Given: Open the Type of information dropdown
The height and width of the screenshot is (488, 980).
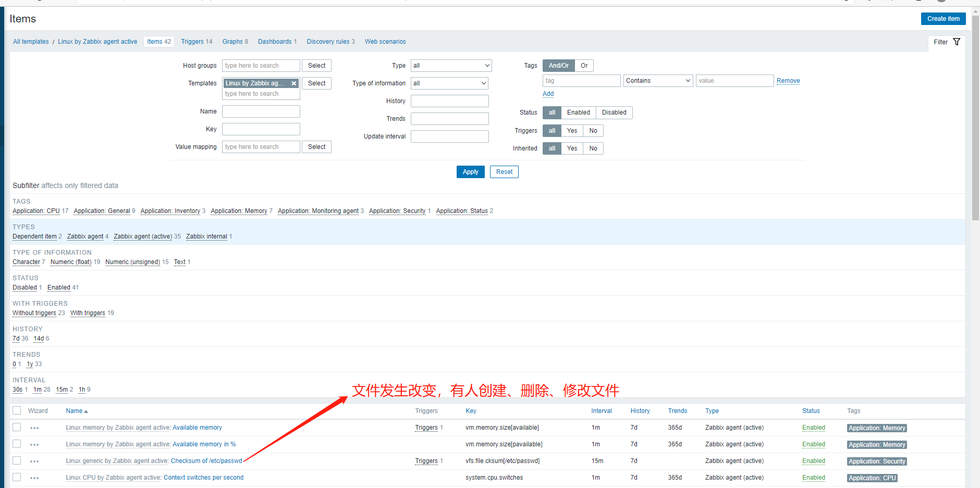Looking at the screenshot, I should pyautogui.click(x=449, y=83).
